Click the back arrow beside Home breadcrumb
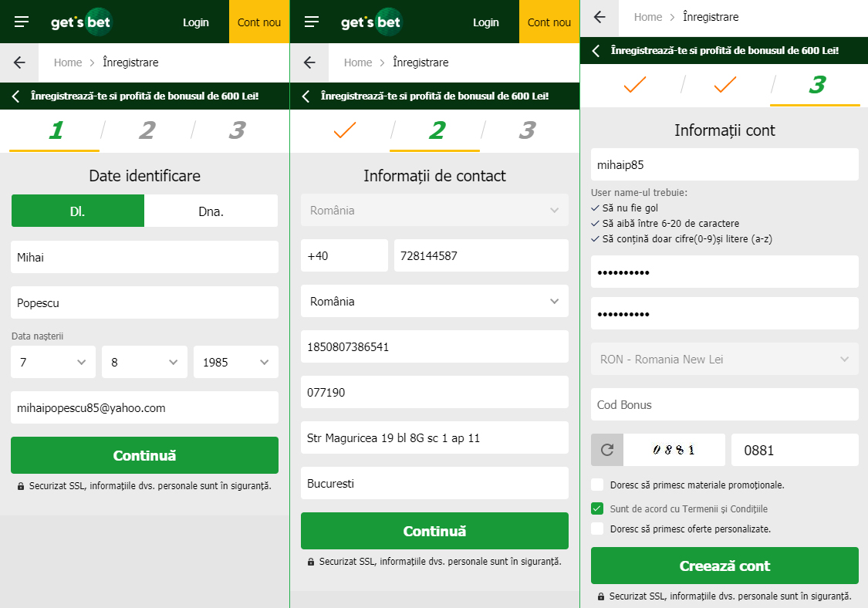 point(19,62)
